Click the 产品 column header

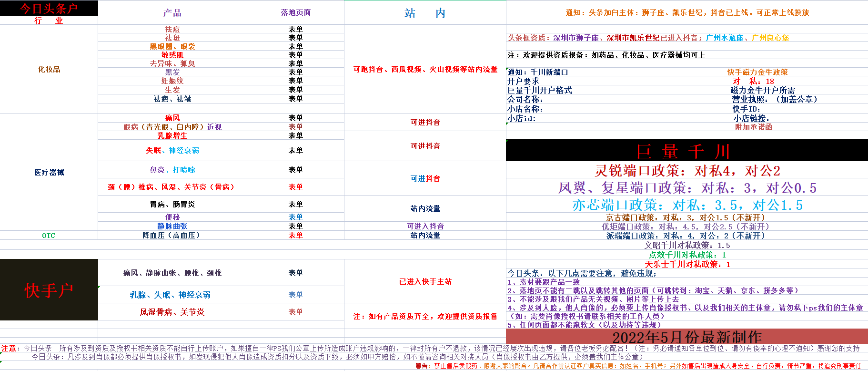[x=172, y=13]
